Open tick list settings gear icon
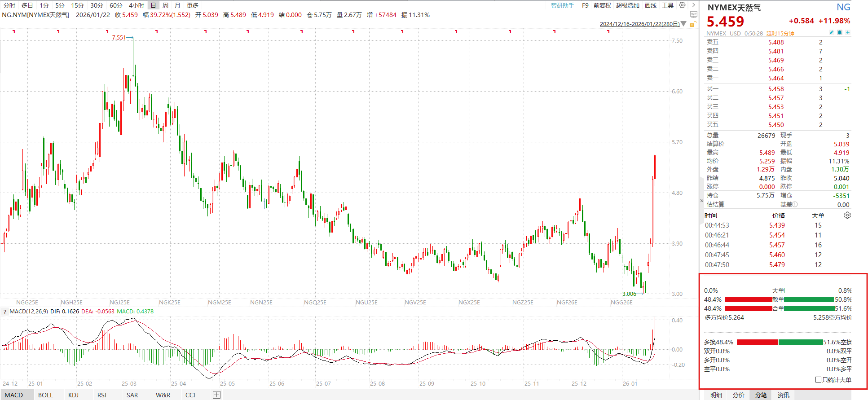Image resolution: width=868 pixels, height=400 pixels. pos(847,215)
